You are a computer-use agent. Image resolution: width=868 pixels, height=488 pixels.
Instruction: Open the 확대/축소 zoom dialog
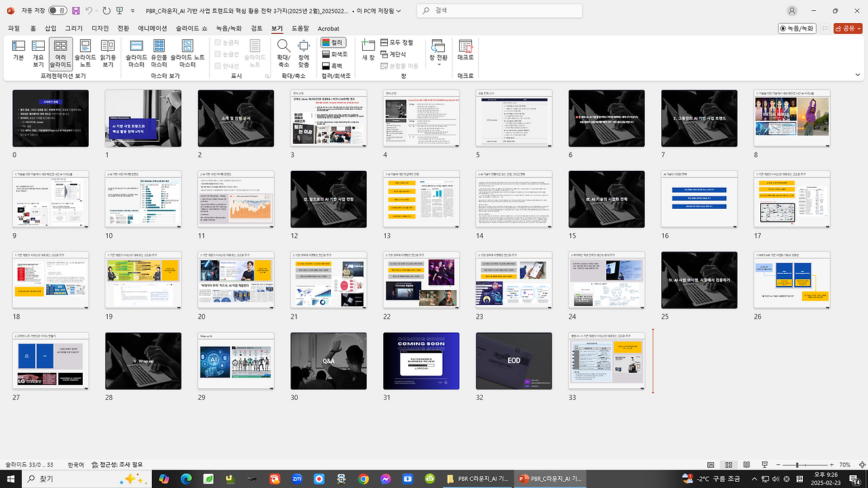(283, 52)
